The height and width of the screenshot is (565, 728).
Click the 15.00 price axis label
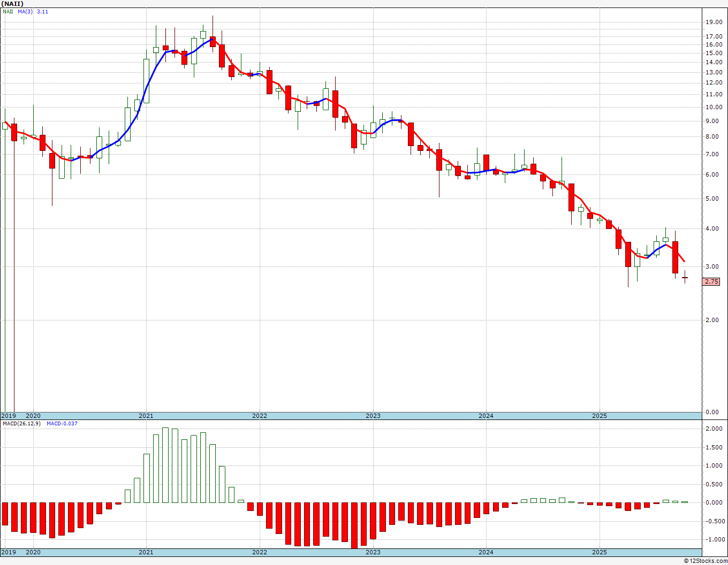[x=714, y=54]
